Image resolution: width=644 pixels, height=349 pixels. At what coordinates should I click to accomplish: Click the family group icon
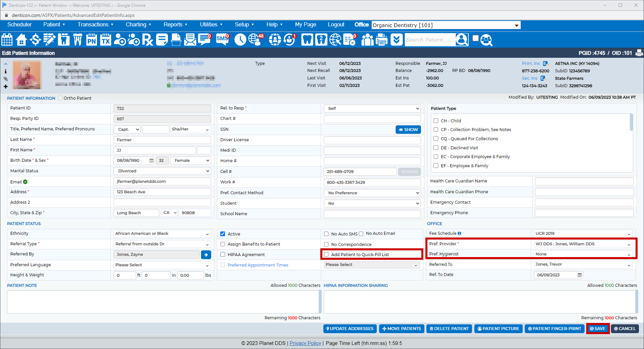(x=367, y=40)
